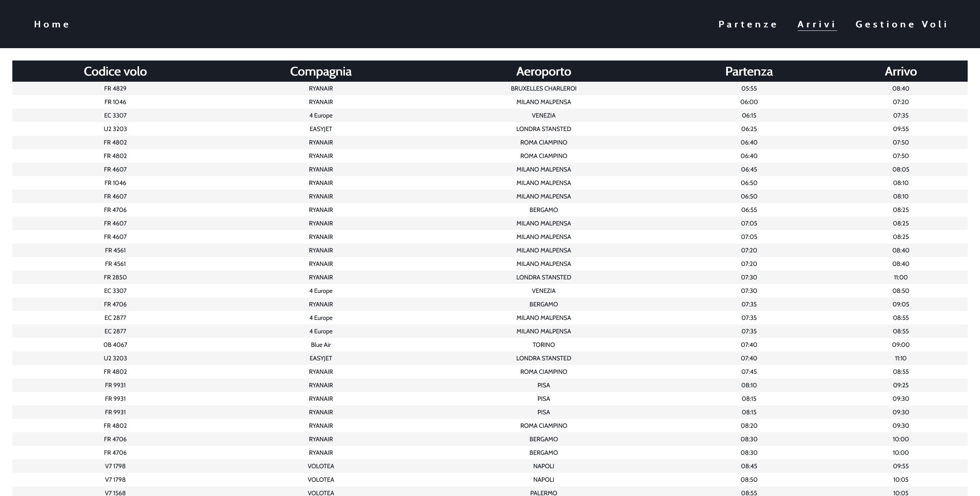The image size is (980, 496).
Task: Click the 06:15 departure time cell
Action: point(749,115)
